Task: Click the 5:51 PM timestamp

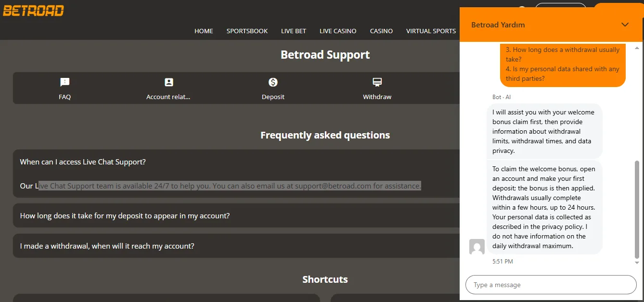Action: tap(502, 262)
